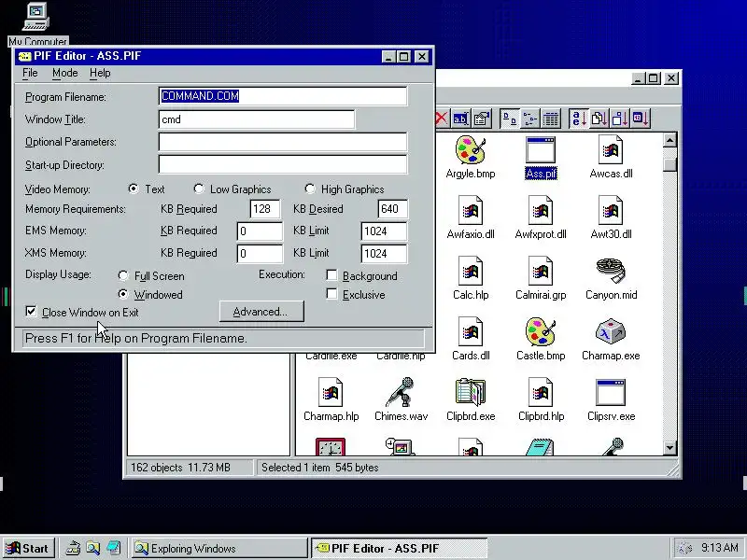The width and height of the screenshot is (747, 560).
Task: Open the File menu in PIF Editor
Action: pos(30,73)
